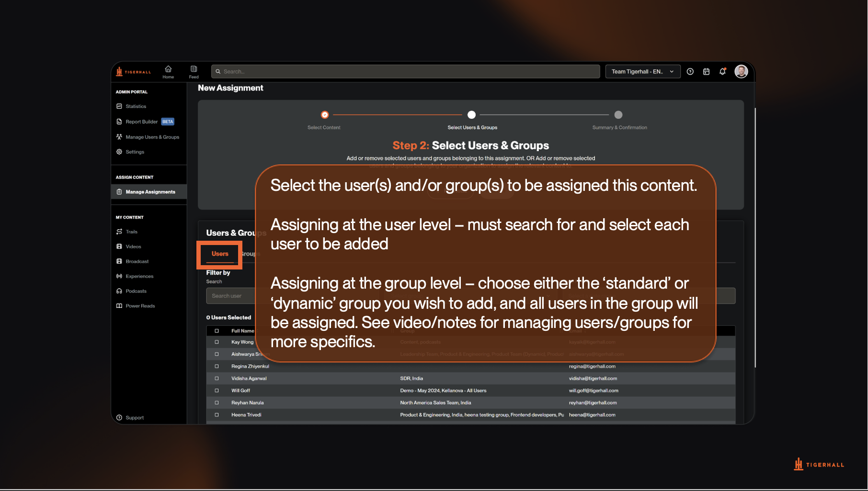This screenshot has width=868, height=491.
Task: Click the Support icon at the sidebar bottom
Action: pyautogui.click(x=119, y=418)
